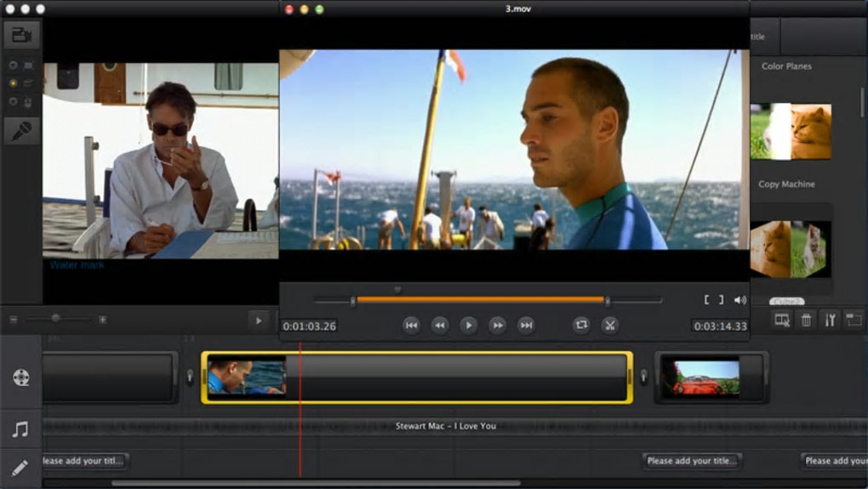
Task: Click the scissors cut icon
Action: (609, 325)
